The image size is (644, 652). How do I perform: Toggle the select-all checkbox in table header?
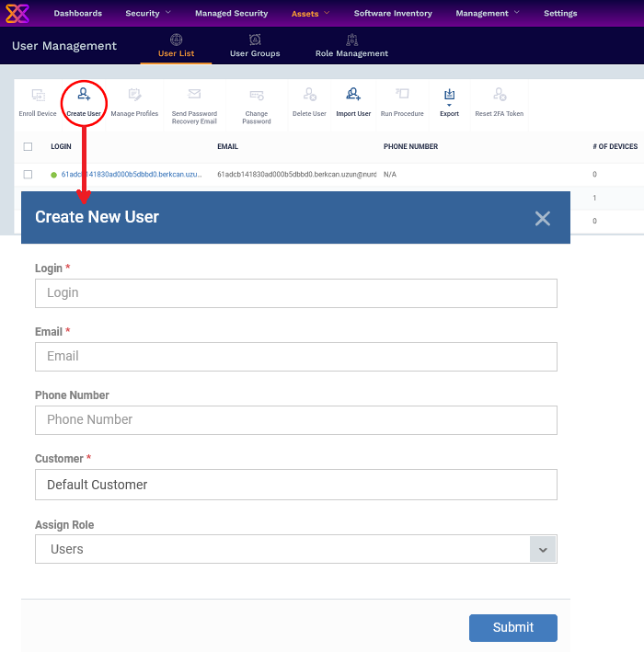tap(28, 146)
